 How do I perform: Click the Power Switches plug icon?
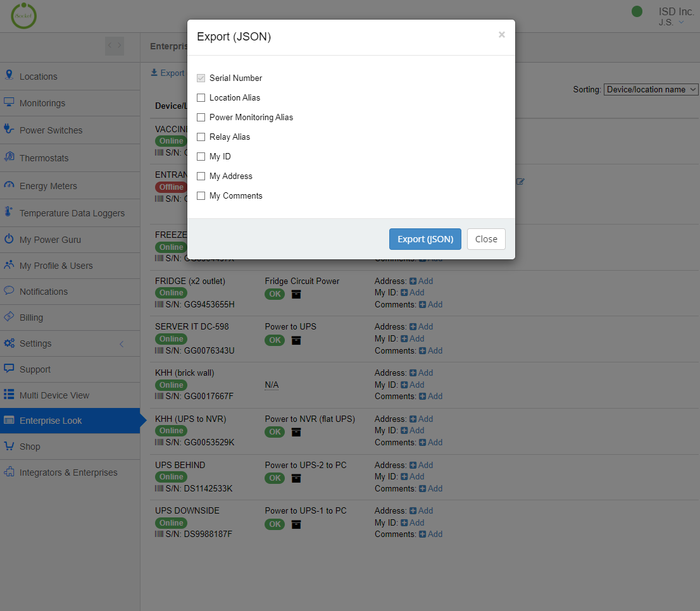pos(8,129)
